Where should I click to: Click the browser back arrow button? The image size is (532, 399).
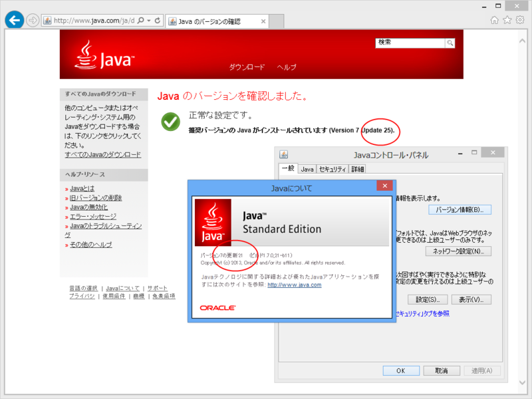[x=14, y=21]
